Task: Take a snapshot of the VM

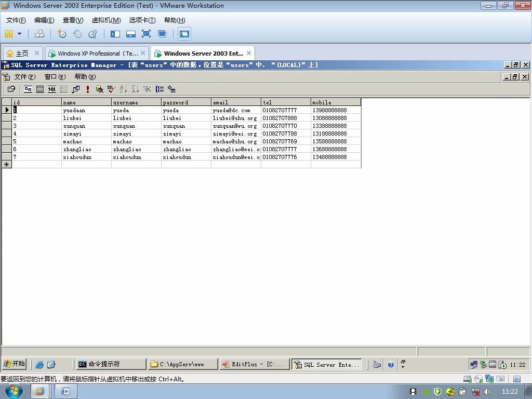Action: (x=61, y=34)
